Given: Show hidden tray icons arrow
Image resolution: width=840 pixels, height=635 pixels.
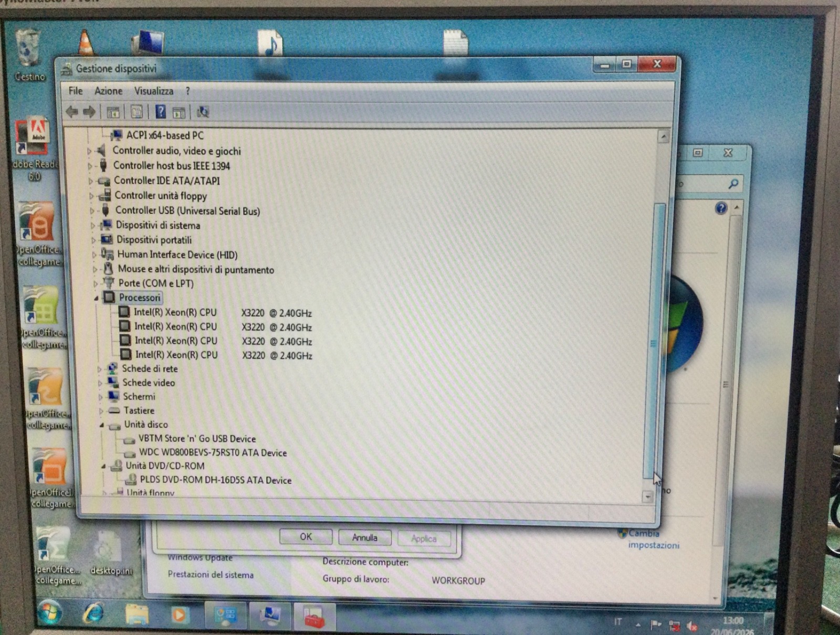Looking at the screenshot, I should (x=638, y=625).
